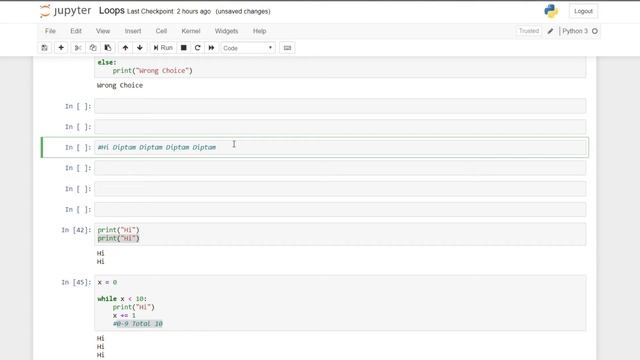Screen dimensions: 640x360
Task: Click the empty cell above In [42]
Action: [x=340, y=209]
